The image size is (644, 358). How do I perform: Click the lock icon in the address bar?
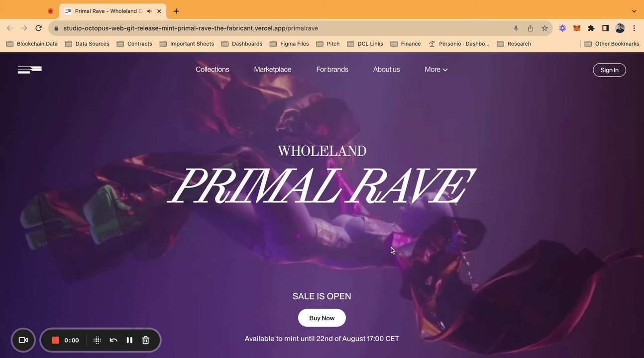(56, 28)
